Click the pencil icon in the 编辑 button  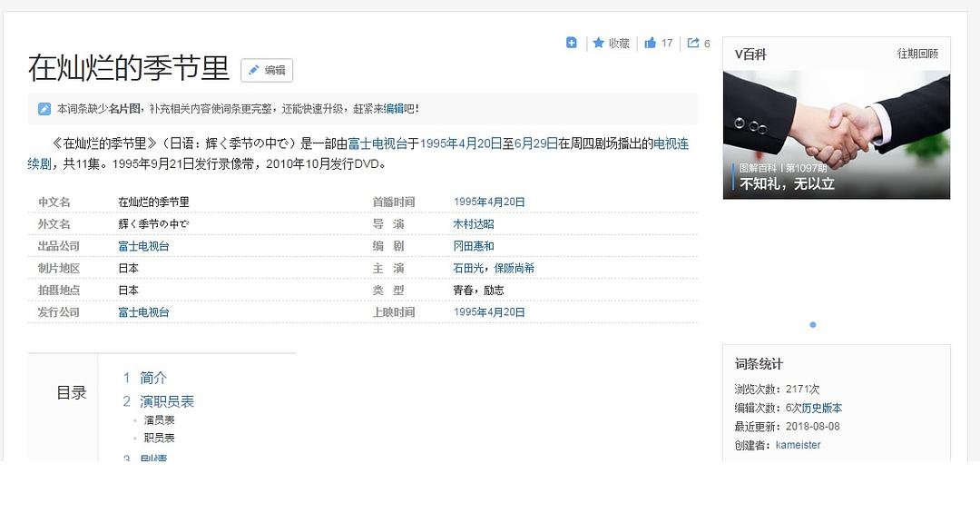click(x=254, y=70)
